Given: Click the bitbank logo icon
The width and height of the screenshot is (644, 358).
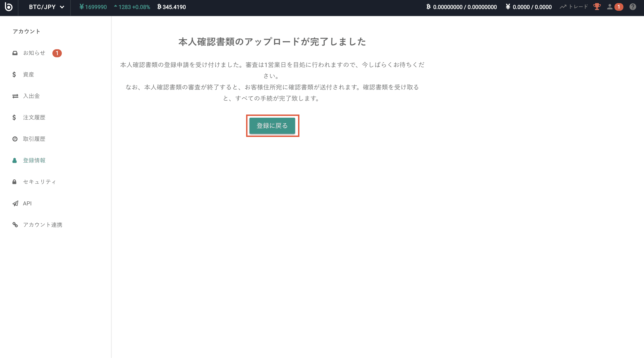Looking at the screenshot, I should (9, 7).
